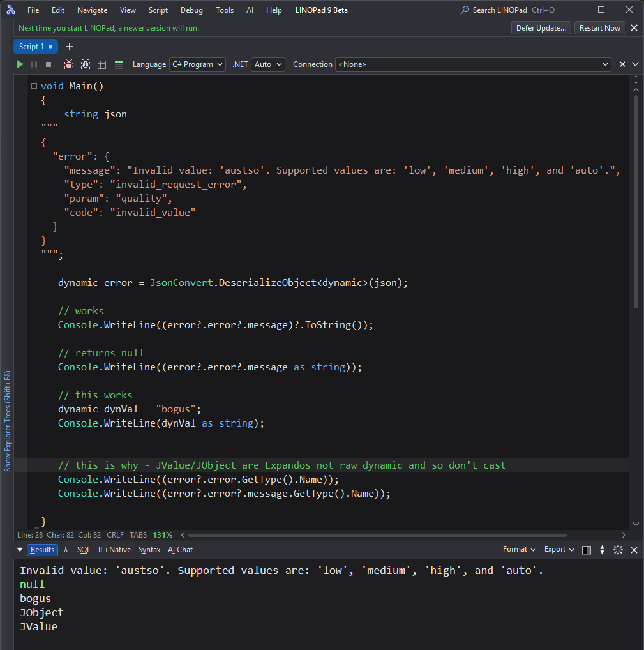Open the Language dropdown C# Program
Screen dimensions: 644x650
(x=197, y=64)
